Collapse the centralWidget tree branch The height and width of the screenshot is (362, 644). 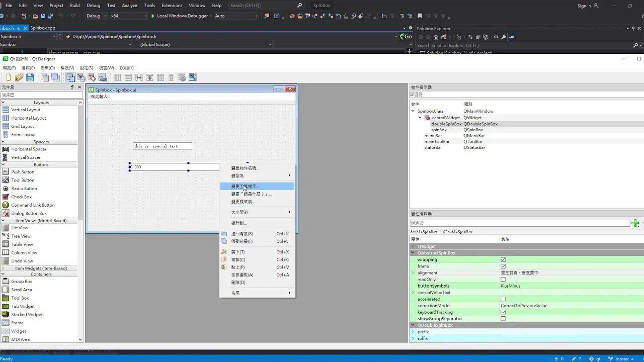click(420, 117)
